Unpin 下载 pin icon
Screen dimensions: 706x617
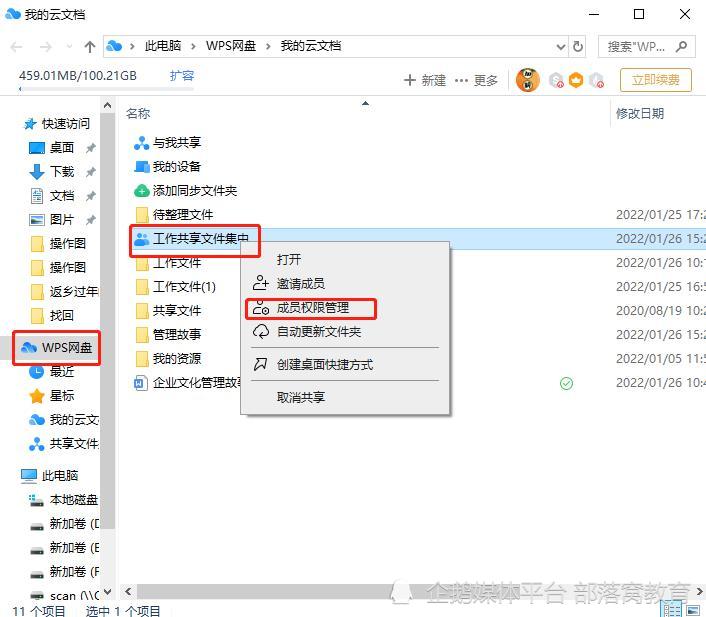coord(91,172)
